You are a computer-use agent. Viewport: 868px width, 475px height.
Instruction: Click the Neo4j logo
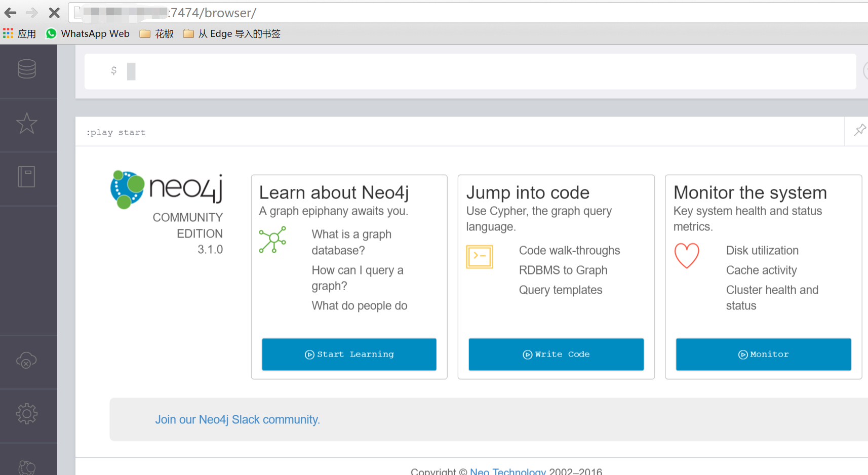167,189
